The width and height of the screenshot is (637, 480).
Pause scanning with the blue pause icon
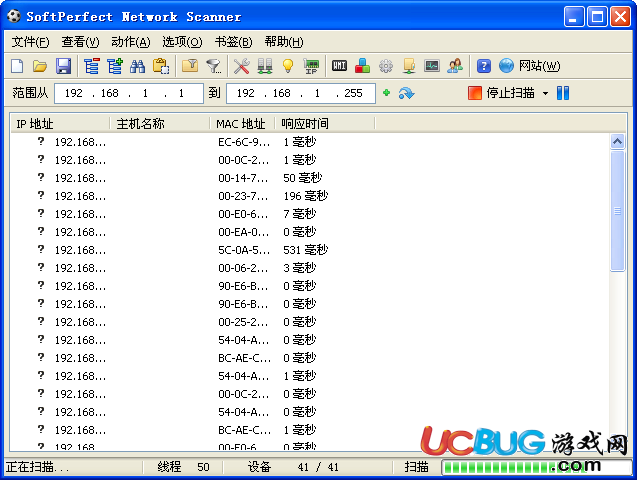pyautogui.click(x=563, y=93)
